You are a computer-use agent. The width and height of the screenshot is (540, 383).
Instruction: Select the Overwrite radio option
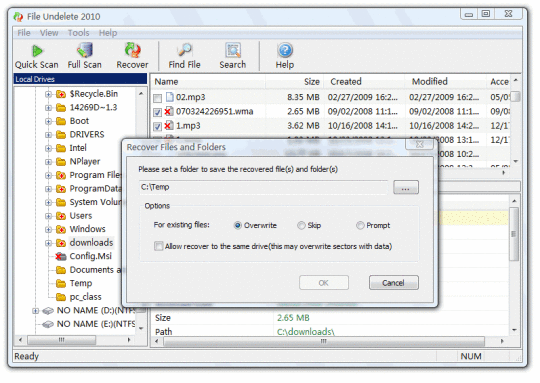(x=238, y=226)
